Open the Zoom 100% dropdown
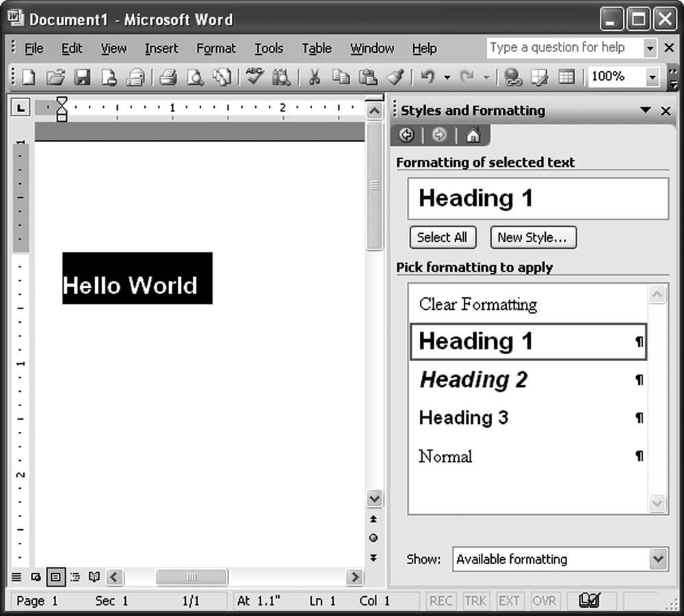Image resolution: width=684 pixels, height=616 pixels. tap(652, 78)
